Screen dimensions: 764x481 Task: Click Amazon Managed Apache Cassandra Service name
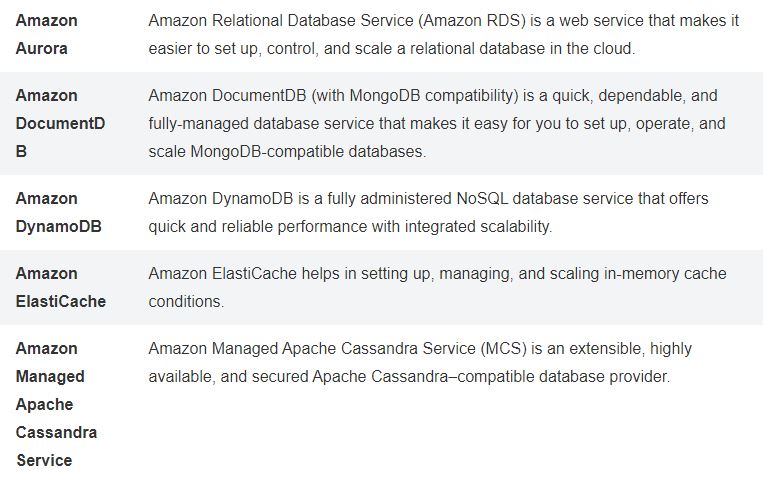56,404
